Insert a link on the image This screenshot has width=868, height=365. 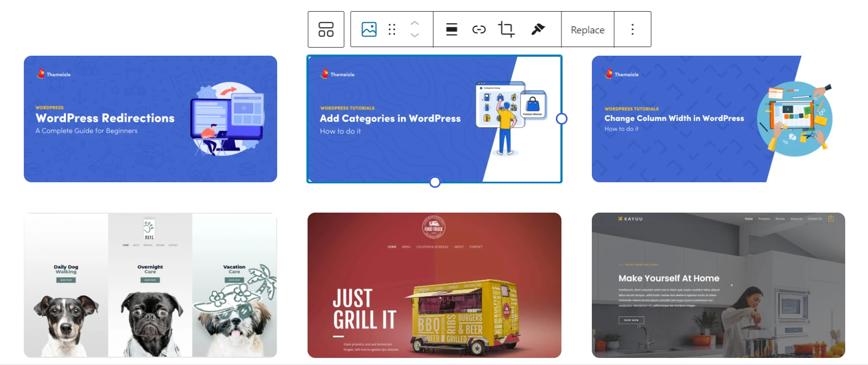[x=479, y=29]
